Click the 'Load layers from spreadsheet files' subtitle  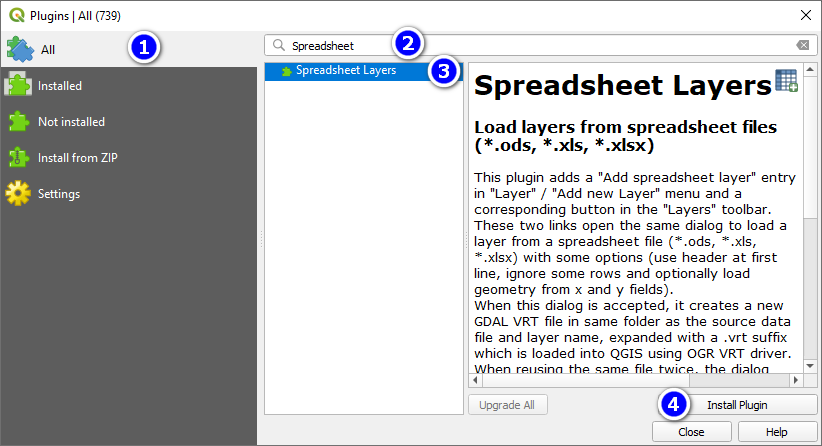(625, 136)
